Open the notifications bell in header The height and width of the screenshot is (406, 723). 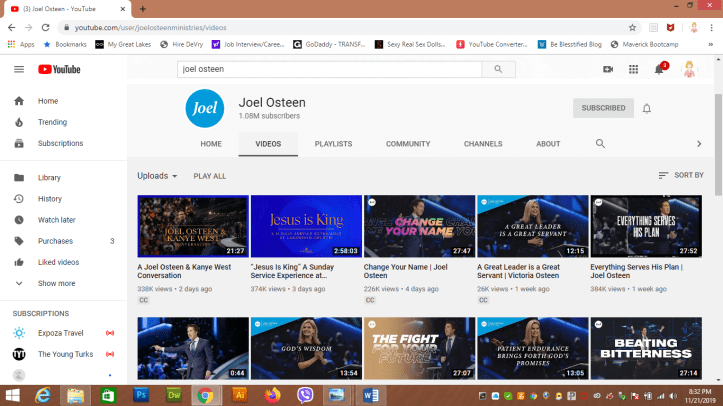tap(659, 69)
